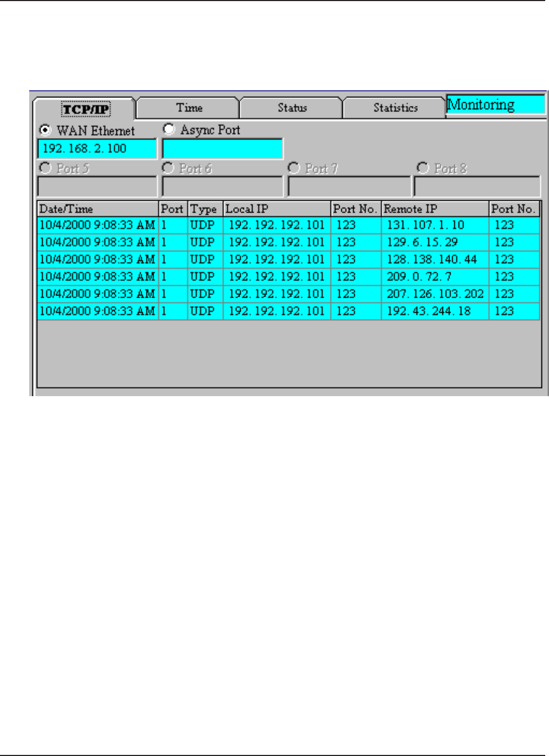This screenshot has width=549, height=756.
Task: Click the Monitoring status box
Action: point(495,104)
